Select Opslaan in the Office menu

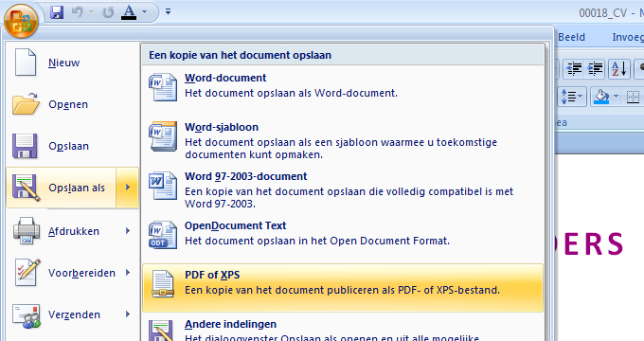coord(73,146)
